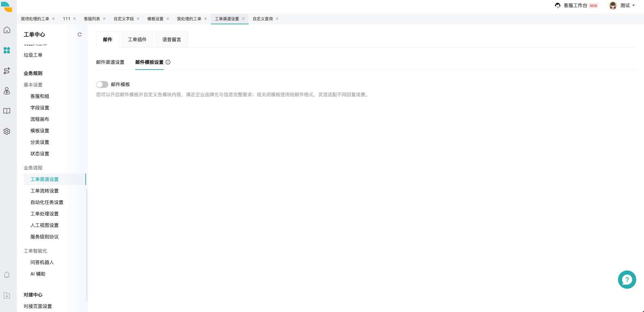Select the 邮件 channel tab
Image resolution: width=644 pixels, height=312 pixels.
pyautogui.click(x=108, y=40)
